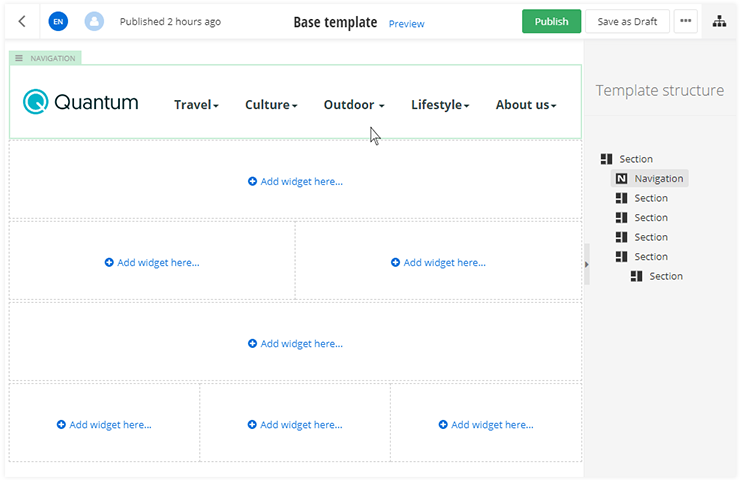Click the user avatar icon

[x=94, y=21]
